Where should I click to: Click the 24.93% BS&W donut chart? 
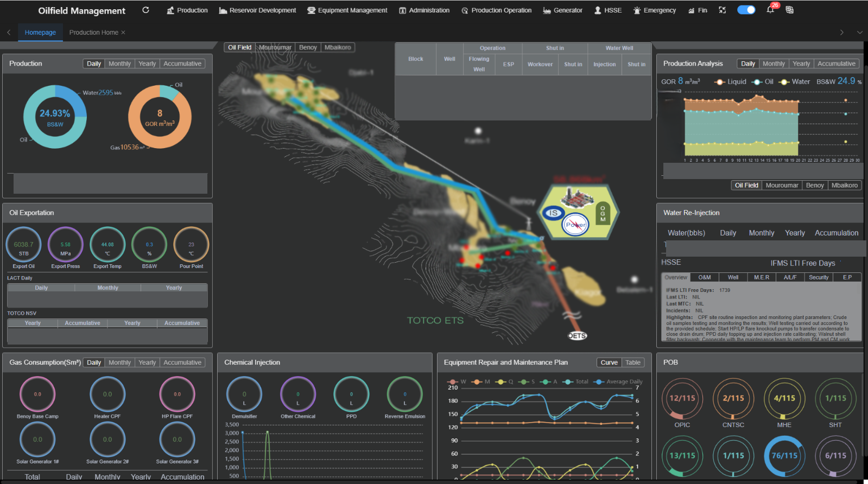[x=55, y=117]
